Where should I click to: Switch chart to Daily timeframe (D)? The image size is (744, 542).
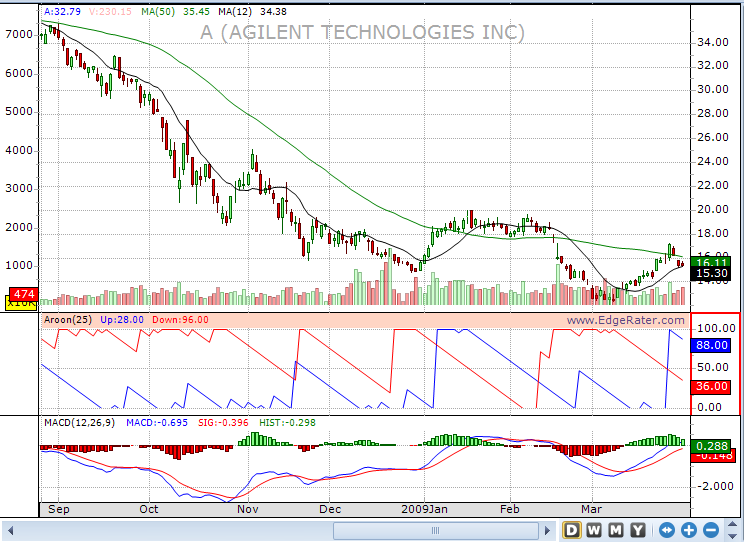572,530
